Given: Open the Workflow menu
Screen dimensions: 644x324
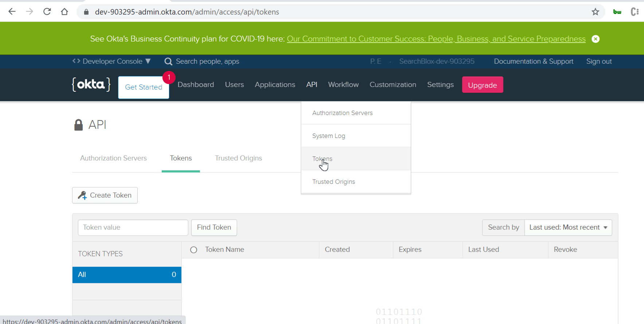Looking at the screenshot, I should pos(343,84).
